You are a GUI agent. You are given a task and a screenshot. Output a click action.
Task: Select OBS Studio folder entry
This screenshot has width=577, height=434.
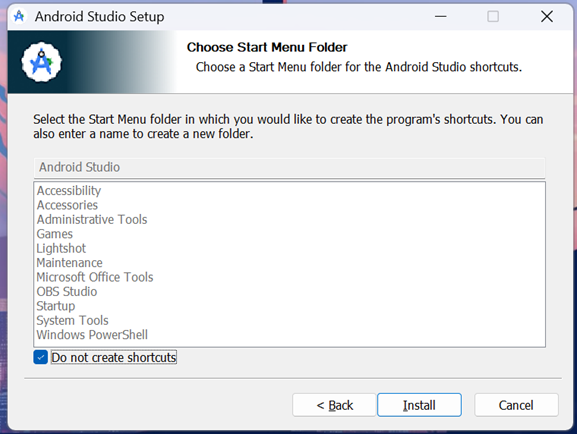pos(67,292)
